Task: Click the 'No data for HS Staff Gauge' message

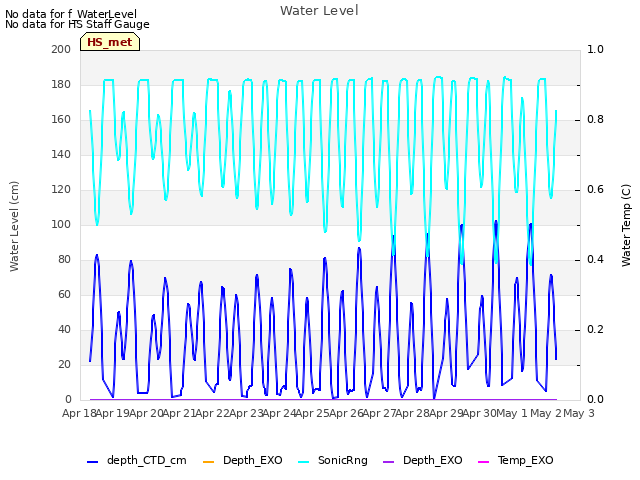Action: 77,24
